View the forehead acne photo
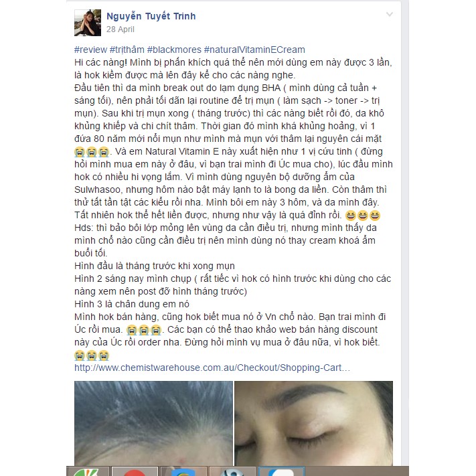476x476 pixels. [x=153, y=424]
